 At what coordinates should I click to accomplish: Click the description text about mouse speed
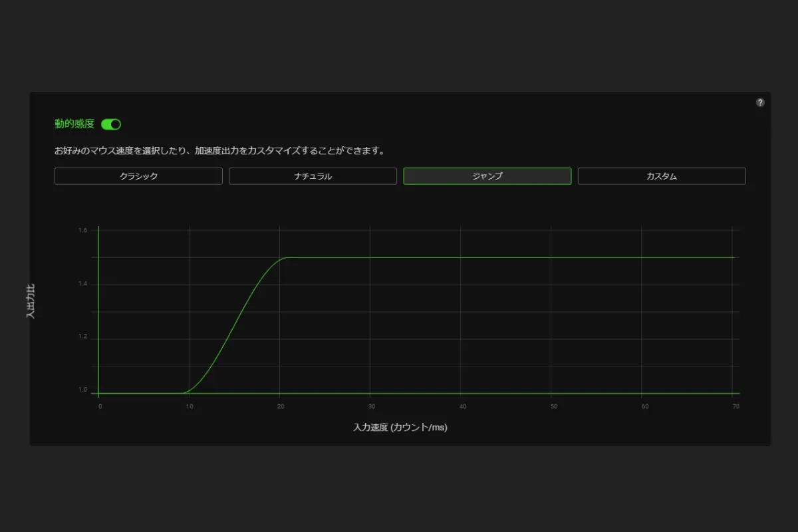[x=219, y=151]
